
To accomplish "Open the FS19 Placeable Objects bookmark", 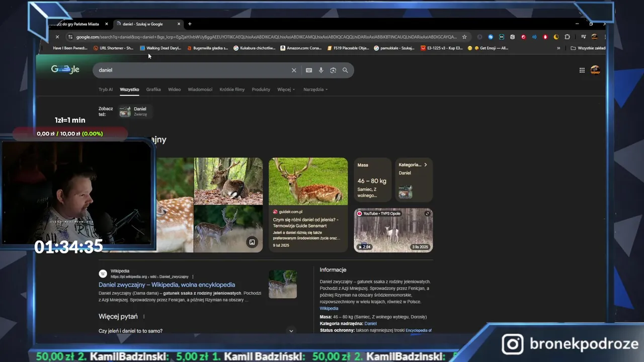I will [x=348, y=48].
